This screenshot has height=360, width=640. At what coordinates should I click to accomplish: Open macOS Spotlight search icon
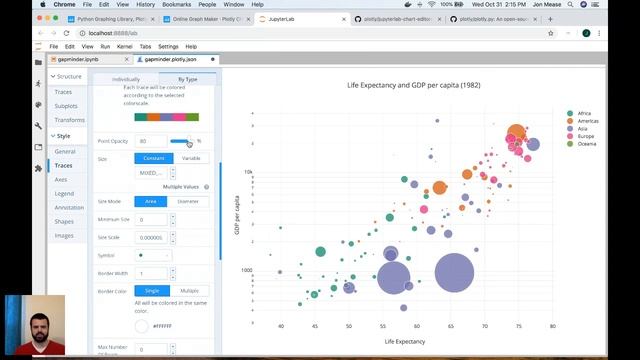tap(570, 4)
